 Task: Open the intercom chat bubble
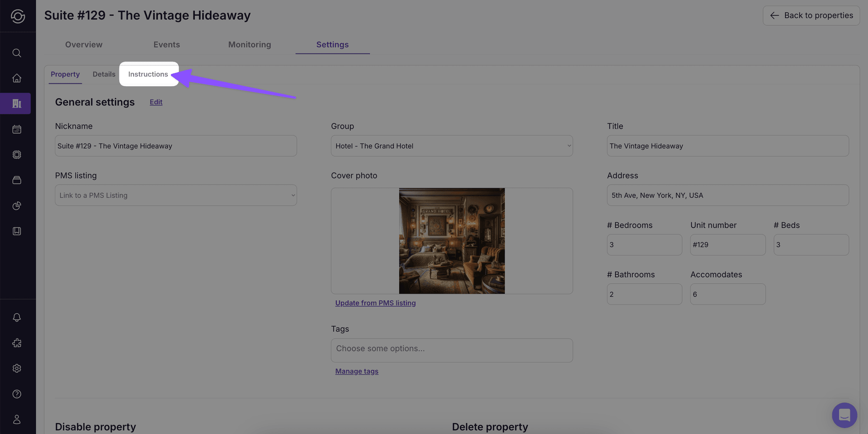pos(844,415)
